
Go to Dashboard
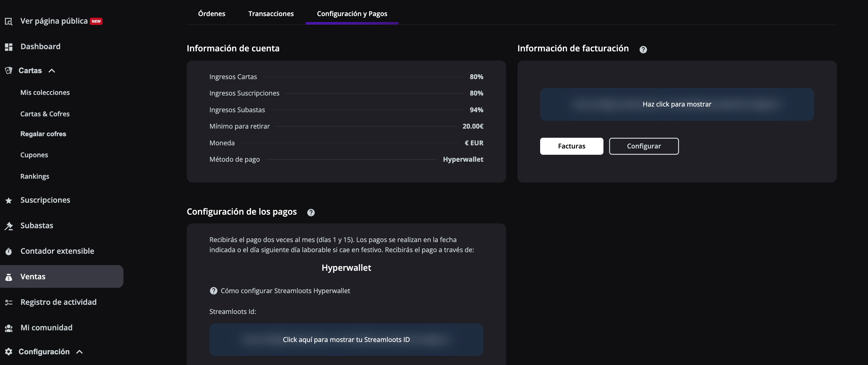click(40, 47)
